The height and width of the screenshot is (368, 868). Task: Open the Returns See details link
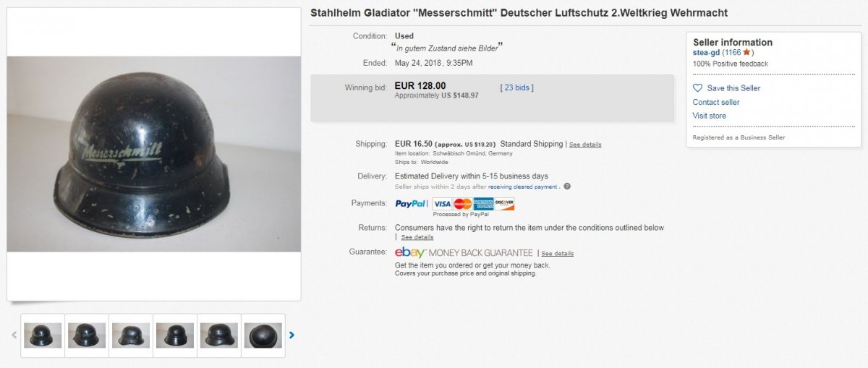(417, 237)
